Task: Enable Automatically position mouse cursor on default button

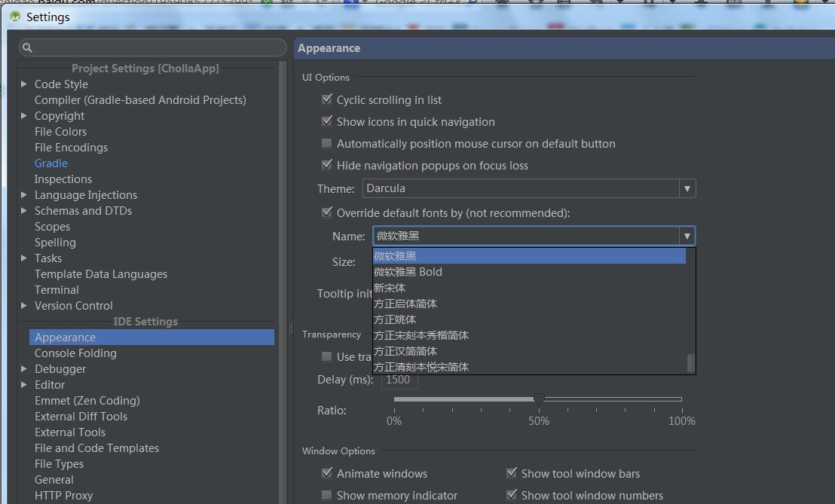Action: coord(326,143)
